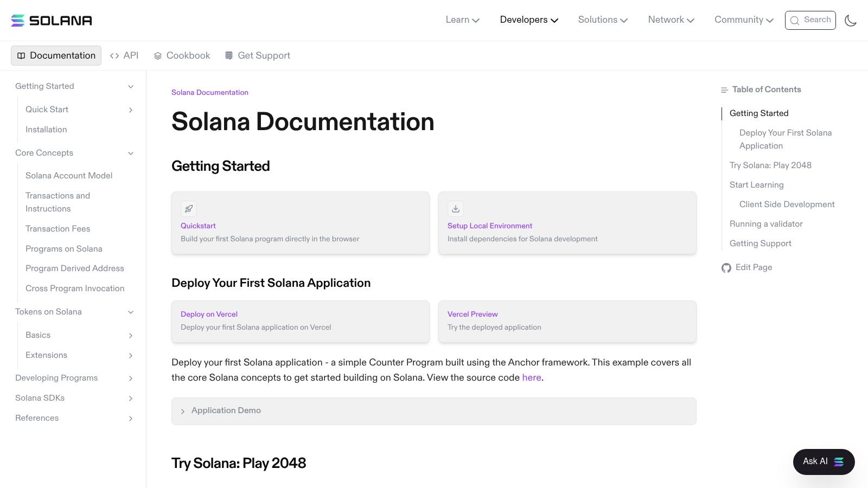Click the download icon on Setup Local Environment
Image resolution: width=868 pixels, height=488 pixels.
[x=456, y=209]
